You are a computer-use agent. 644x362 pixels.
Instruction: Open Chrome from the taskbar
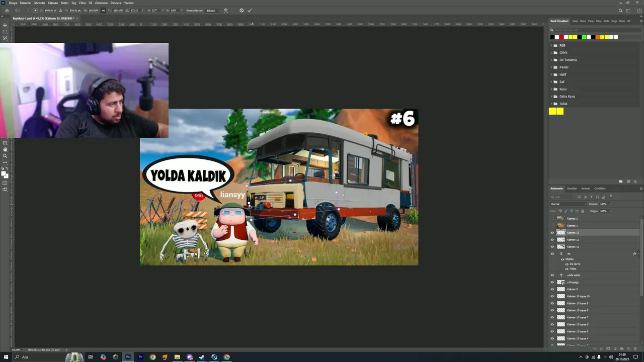click(x=152, y=357)
